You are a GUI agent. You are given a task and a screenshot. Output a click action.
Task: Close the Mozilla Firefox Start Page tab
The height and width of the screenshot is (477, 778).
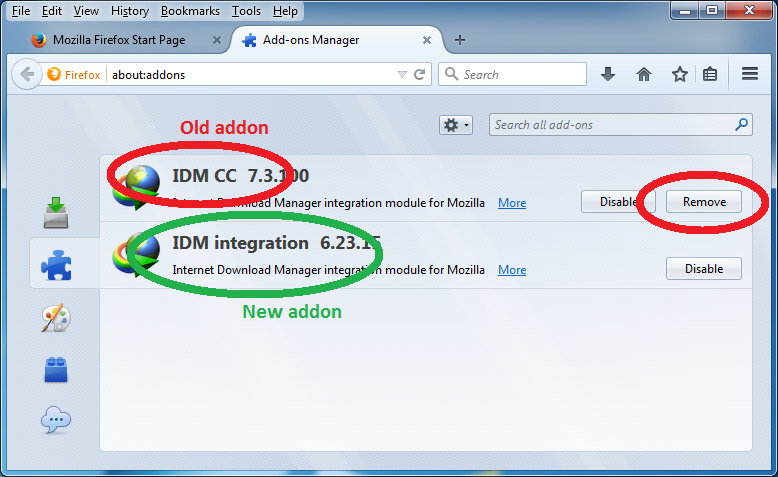(217, 40)
